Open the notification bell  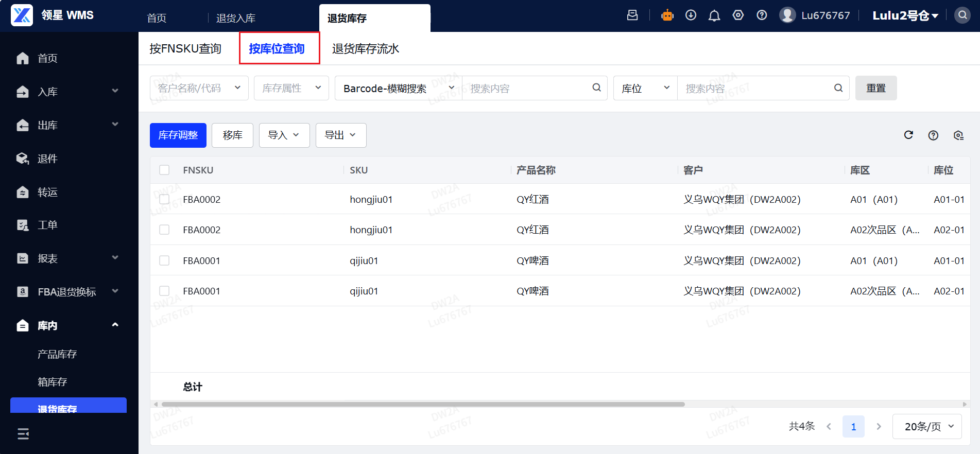pyautogui.click(x=714, y=15)
